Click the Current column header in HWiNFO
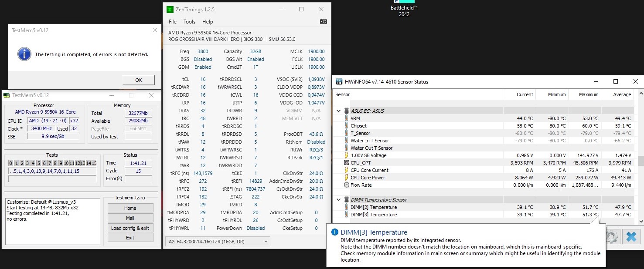The height and width of the screenshot is (269, 644). tap(519, 94)
